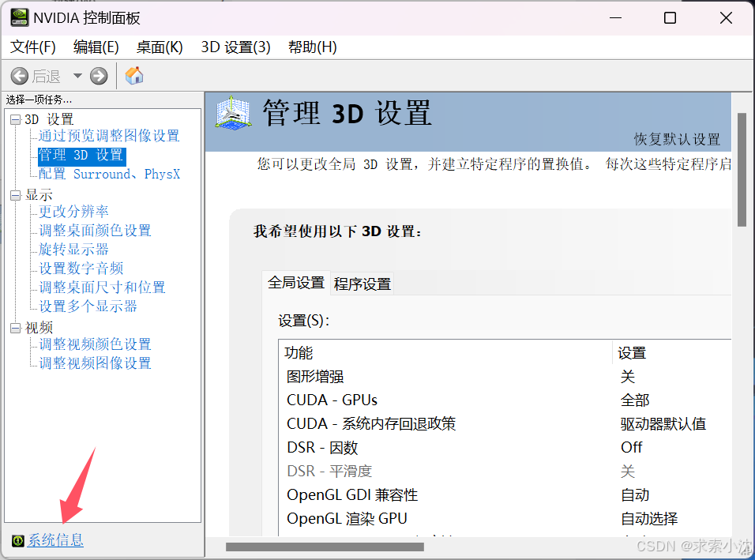Switch to the 全局设置 tab
The image size is (755, 560).
tap(296, 283)
